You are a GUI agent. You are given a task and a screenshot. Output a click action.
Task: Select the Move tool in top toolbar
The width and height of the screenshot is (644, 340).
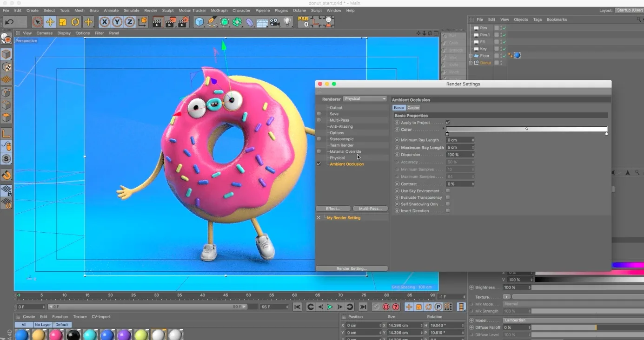50,22
